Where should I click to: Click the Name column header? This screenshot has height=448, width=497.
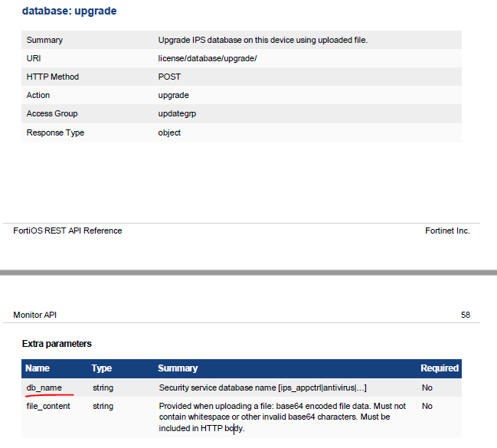[x=38, y=368]
